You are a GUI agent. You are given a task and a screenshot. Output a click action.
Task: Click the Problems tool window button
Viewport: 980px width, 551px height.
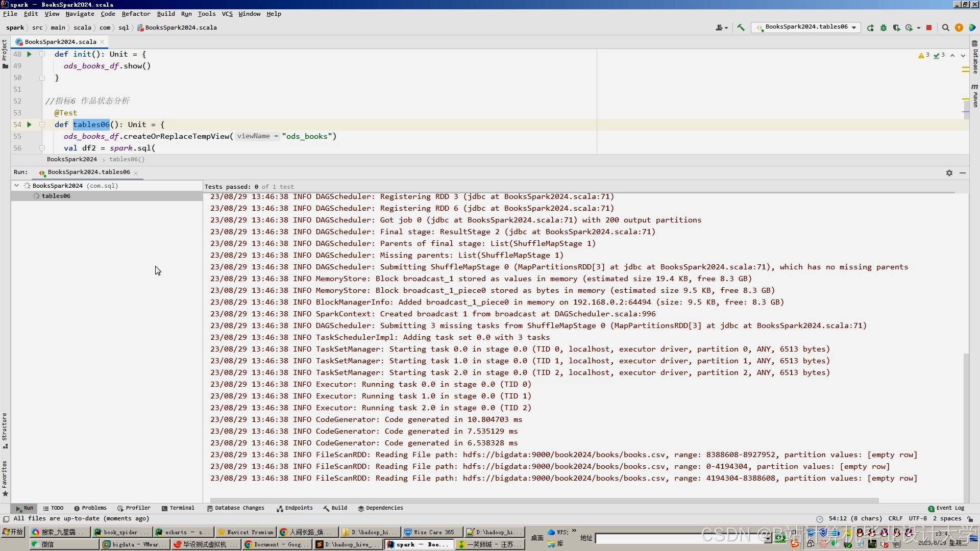pyautogui.click(x=90, y=508)
